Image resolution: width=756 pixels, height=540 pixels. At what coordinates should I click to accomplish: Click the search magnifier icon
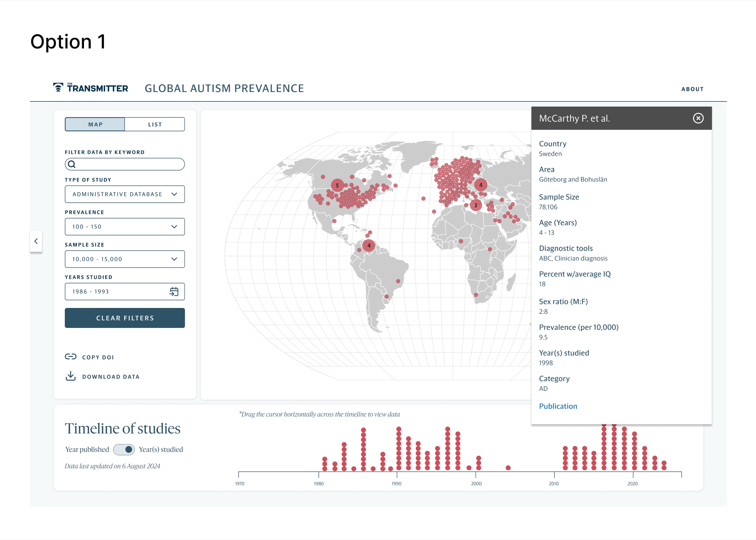click(x=72, y=164)
